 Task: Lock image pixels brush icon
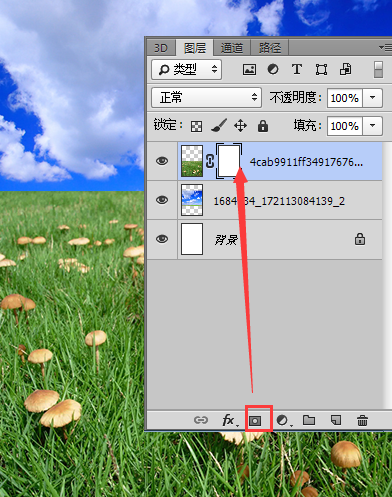219,126
